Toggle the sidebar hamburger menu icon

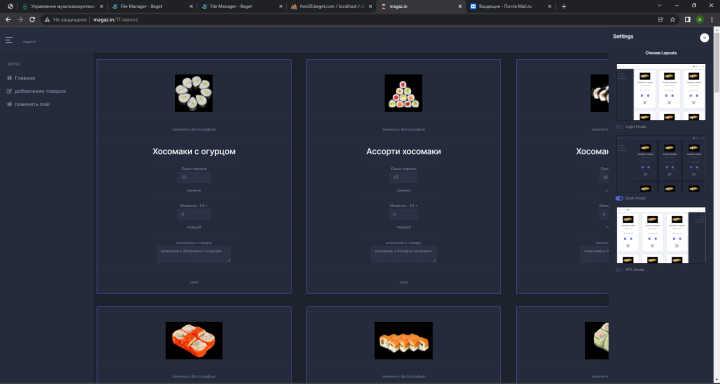[x=9, y=40]
